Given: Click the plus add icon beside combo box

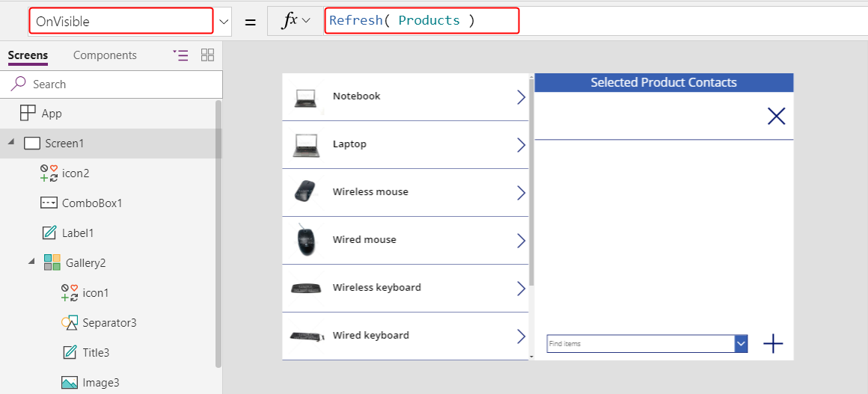Looking at the screenshot, I should [773, 344].
